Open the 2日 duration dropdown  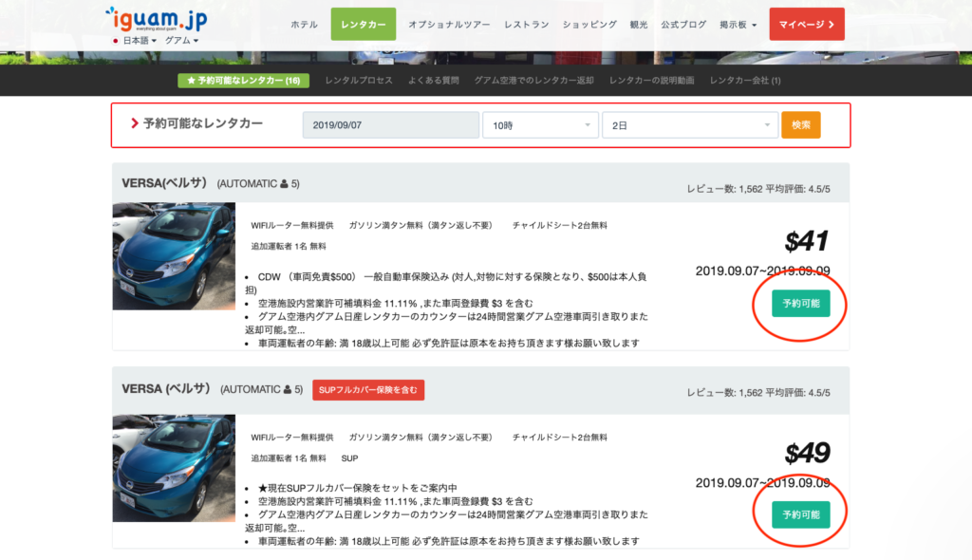click(690, 125)
